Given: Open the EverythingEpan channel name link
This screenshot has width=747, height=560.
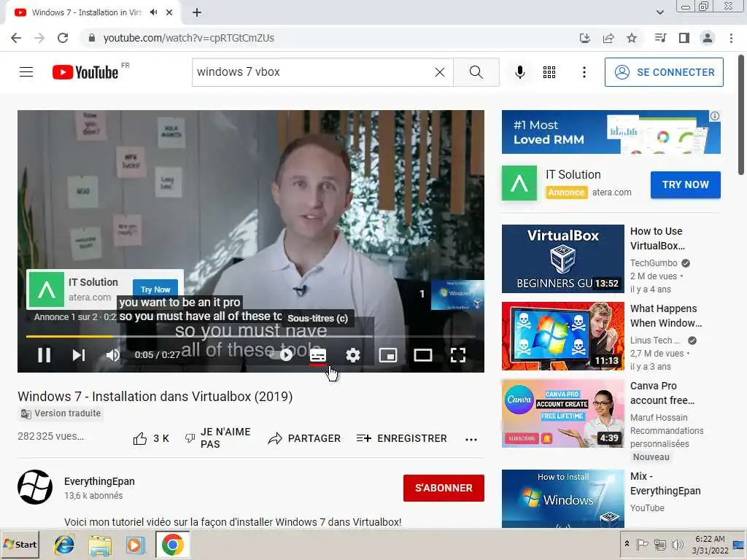Looking at the screenshot, I should (99, 481).
